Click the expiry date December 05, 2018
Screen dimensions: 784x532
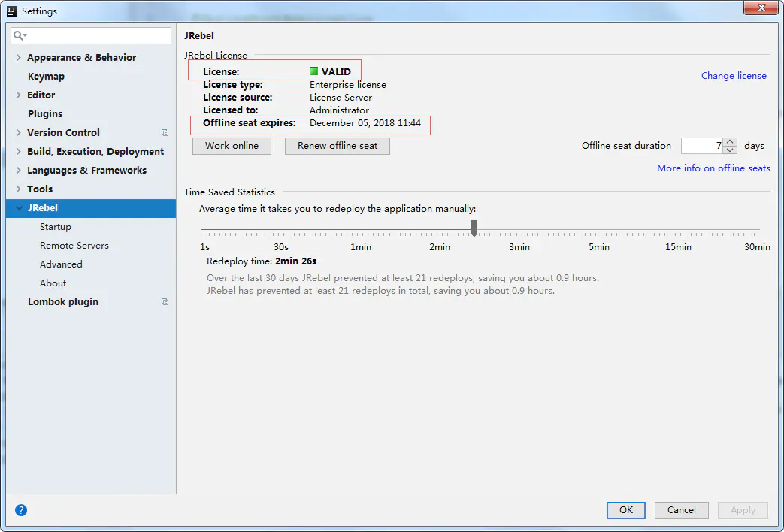(x=365, y=123)
